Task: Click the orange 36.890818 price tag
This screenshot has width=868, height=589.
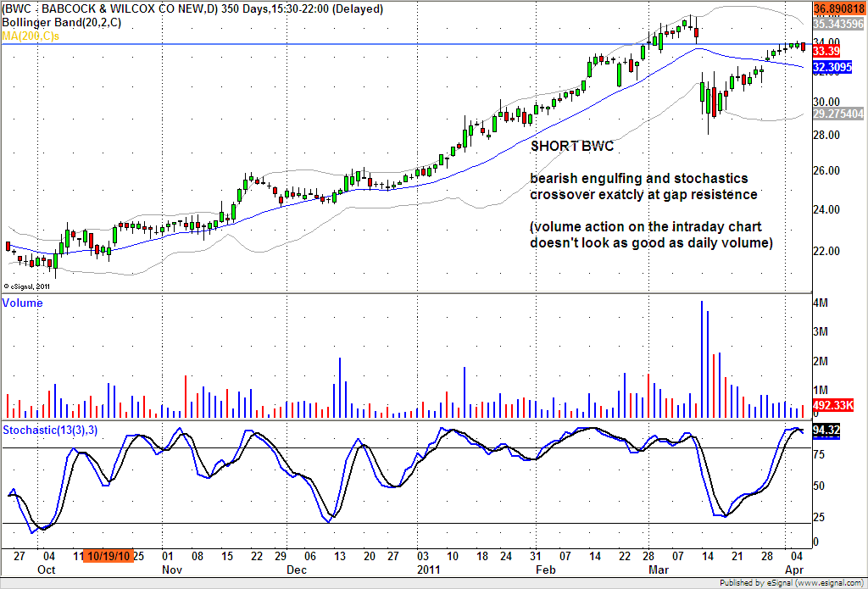Action: click(839, 9)
